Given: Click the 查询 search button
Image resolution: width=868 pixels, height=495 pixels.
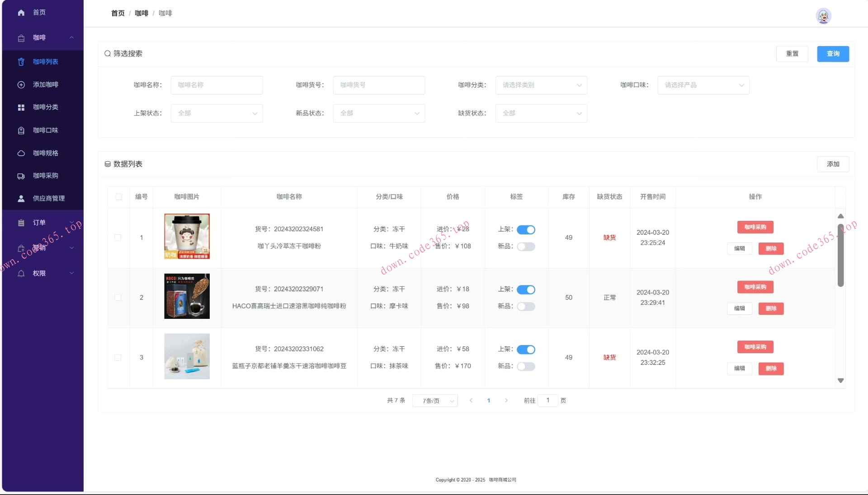Looking at the screenshot, I should point(833,54).
